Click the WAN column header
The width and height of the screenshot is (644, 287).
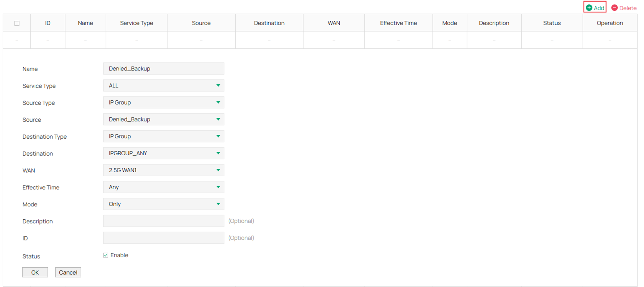point(334,23)
